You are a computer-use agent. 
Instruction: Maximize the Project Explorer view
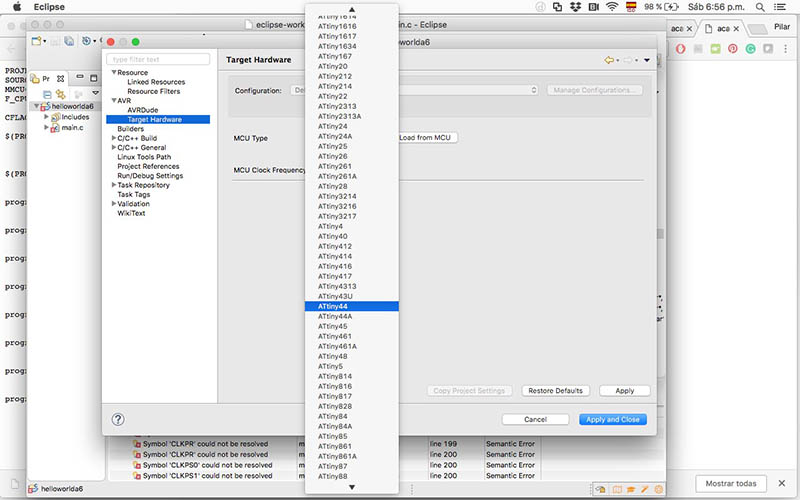pos(93,78)
